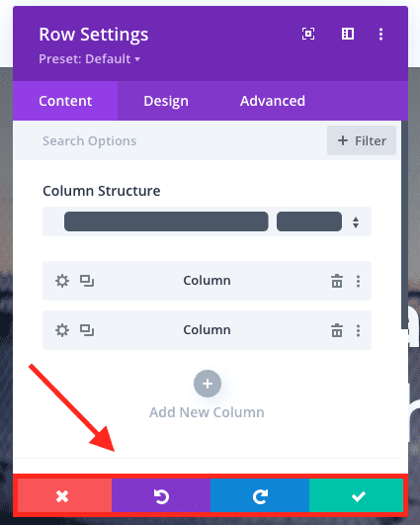Open more options dots of second Column
The image size is (420, 525).
point(358,331)
